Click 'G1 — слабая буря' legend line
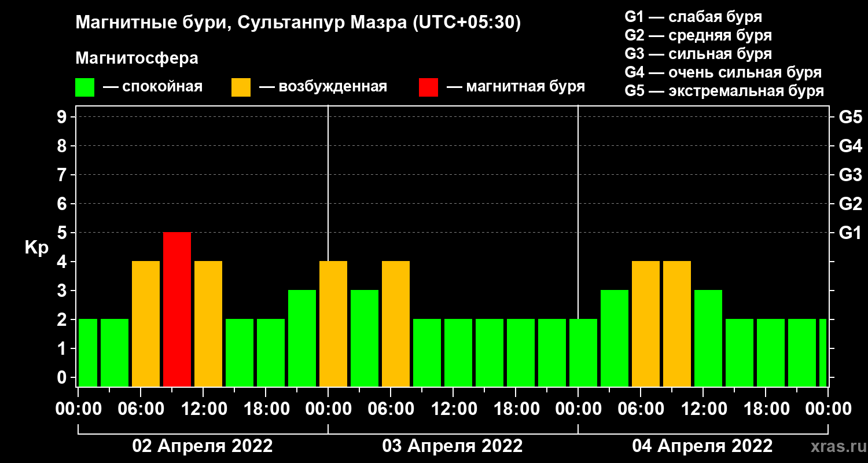 pyautogui.click(x=693, y=17)
